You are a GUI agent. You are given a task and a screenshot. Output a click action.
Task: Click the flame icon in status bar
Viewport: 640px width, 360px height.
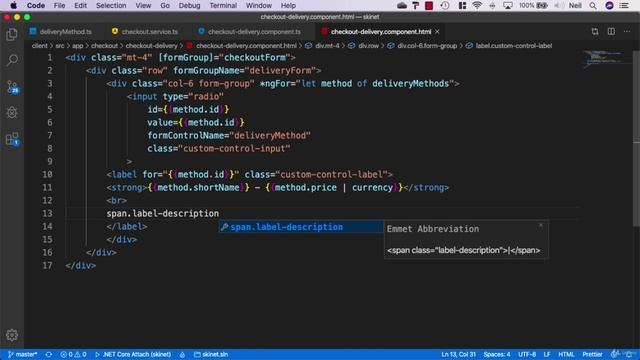click(182, 354)
